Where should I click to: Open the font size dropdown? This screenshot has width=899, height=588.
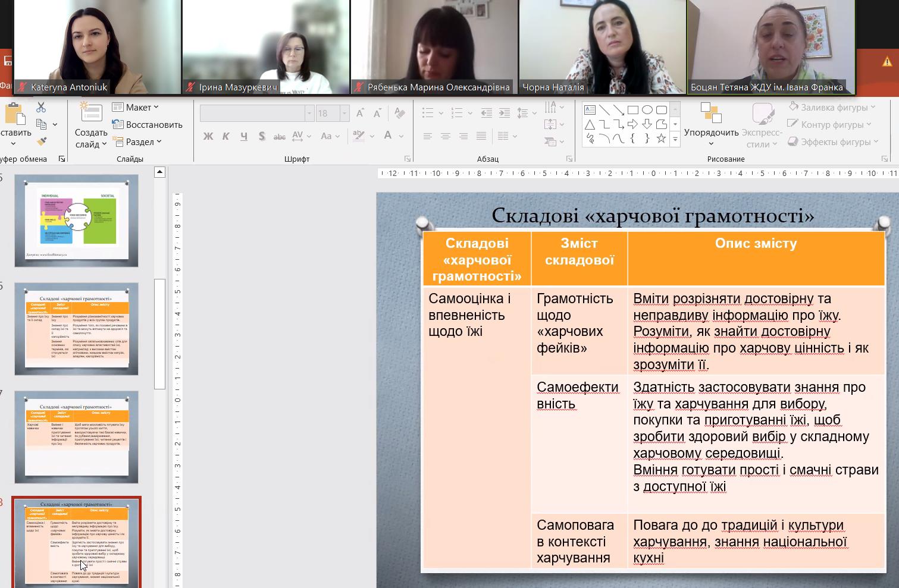(x=344, y=114)
